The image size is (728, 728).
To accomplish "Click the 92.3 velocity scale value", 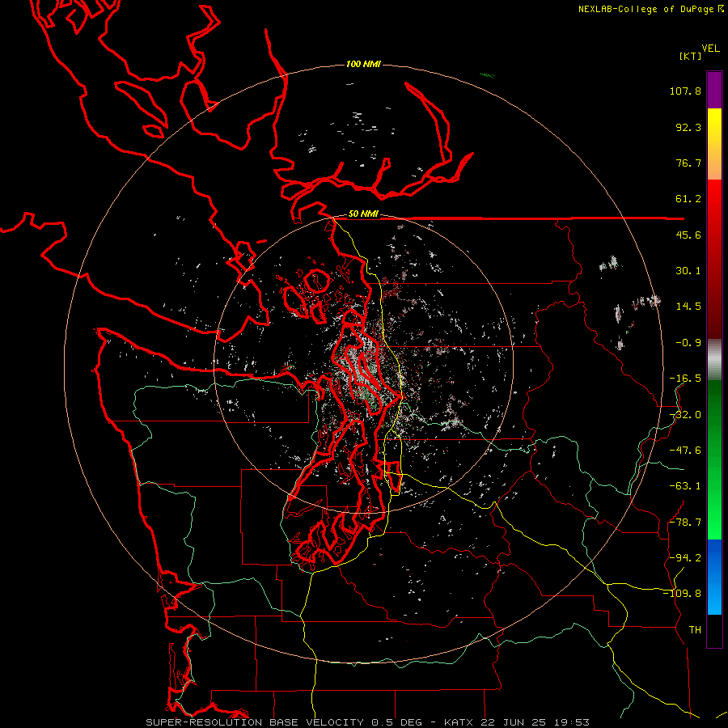I will [688, 127].
